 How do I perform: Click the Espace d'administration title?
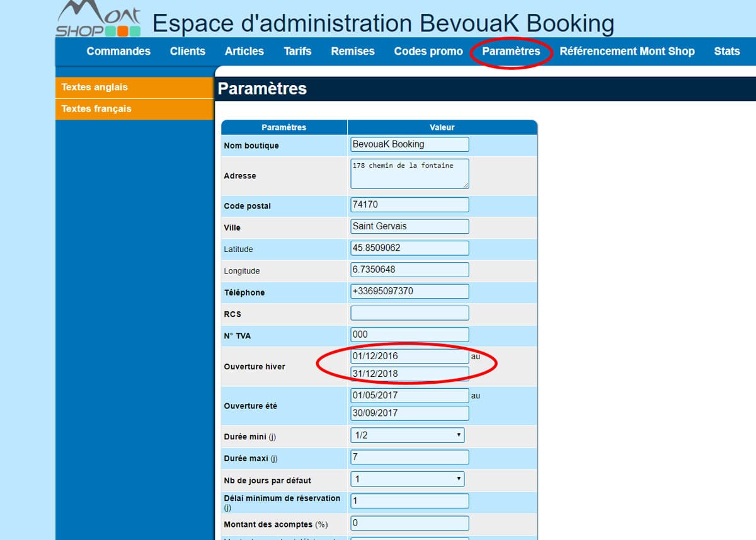click(x=383, y=23)
